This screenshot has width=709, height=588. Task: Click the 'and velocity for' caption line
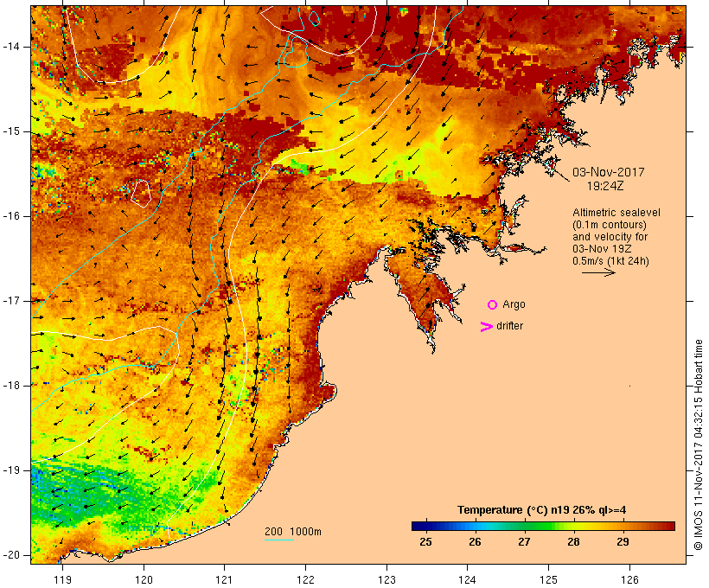tap(610, 237)
